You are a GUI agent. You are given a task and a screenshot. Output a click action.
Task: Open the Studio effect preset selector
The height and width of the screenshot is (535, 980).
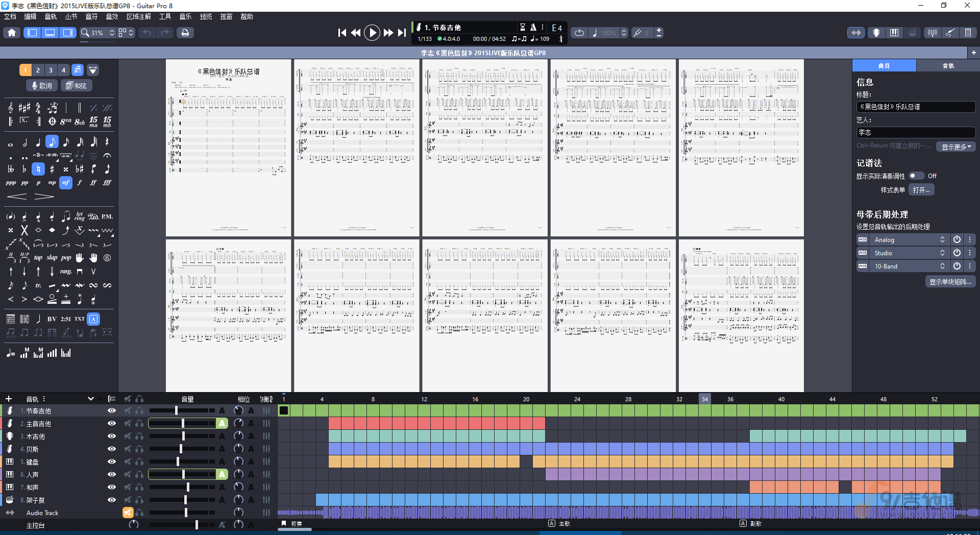(x=910, y=253)
